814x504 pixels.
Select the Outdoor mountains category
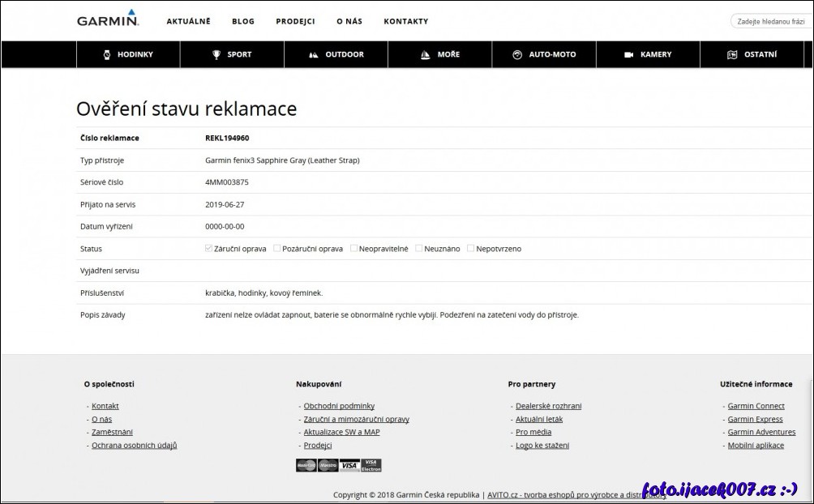tap(336, 54)
